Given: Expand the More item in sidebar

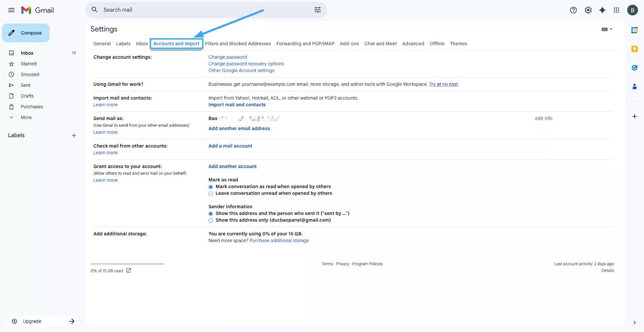Looking at the screenshot, I should click(x=26, y=117).
